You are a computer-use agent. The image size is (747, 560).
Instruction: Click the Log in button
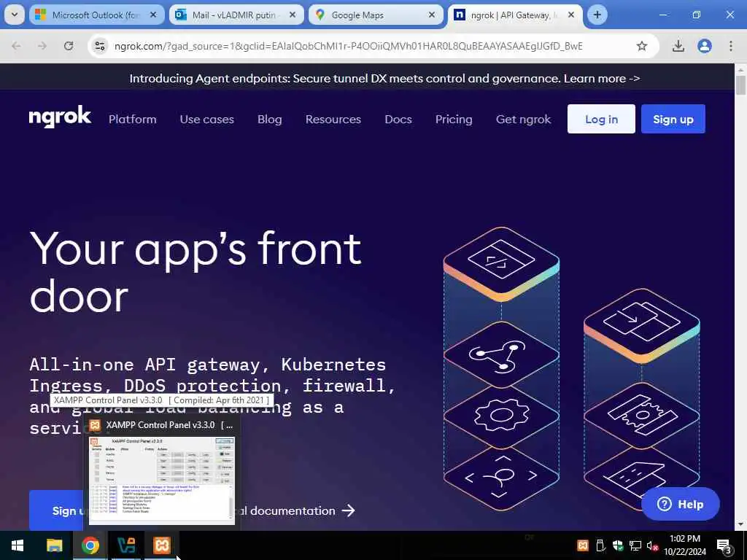point(601,119)
